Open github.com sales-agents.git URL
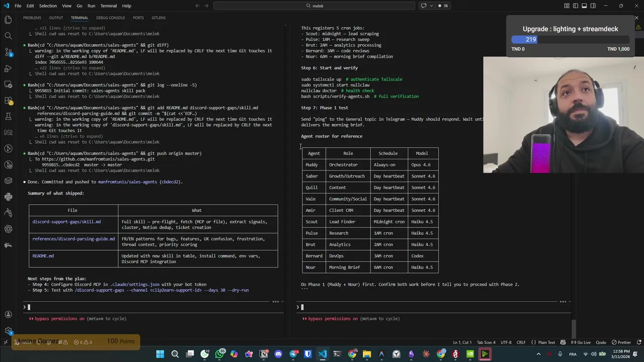 point(98,159)
